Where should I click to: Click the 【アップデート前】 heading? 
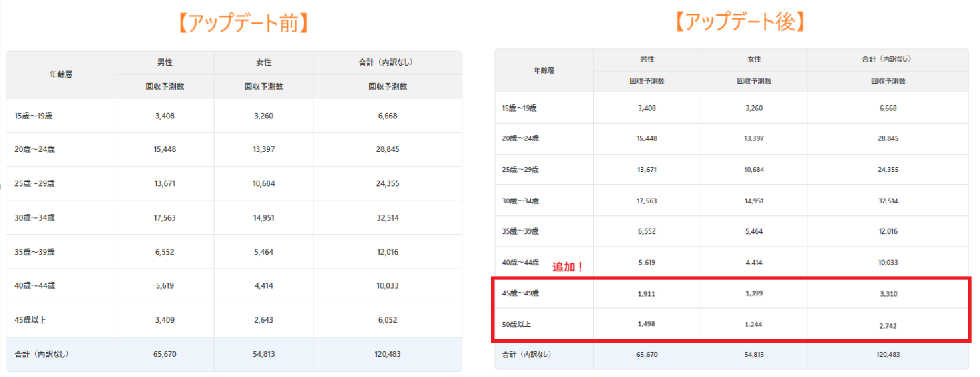244,23
